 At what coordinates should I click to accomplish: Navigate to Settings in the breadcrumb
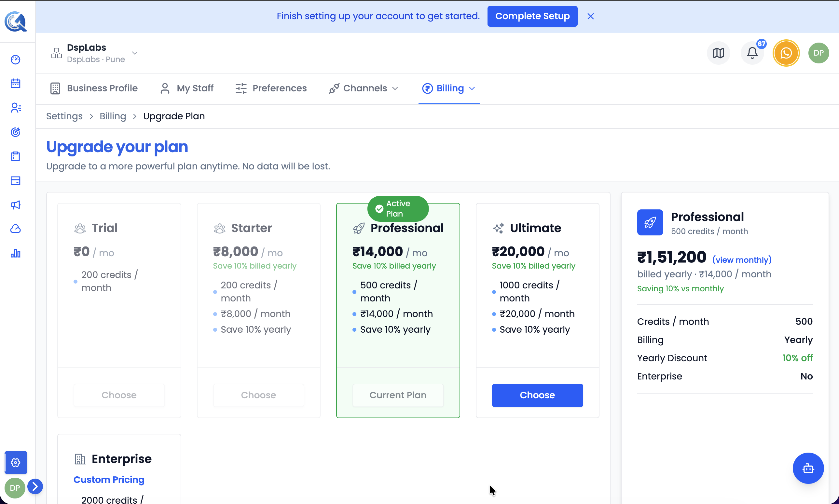pos(64,116)
